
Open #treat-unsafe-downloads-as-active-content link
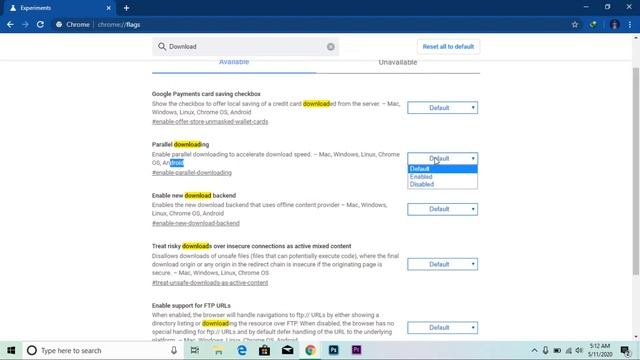click(x=210, y=282)
